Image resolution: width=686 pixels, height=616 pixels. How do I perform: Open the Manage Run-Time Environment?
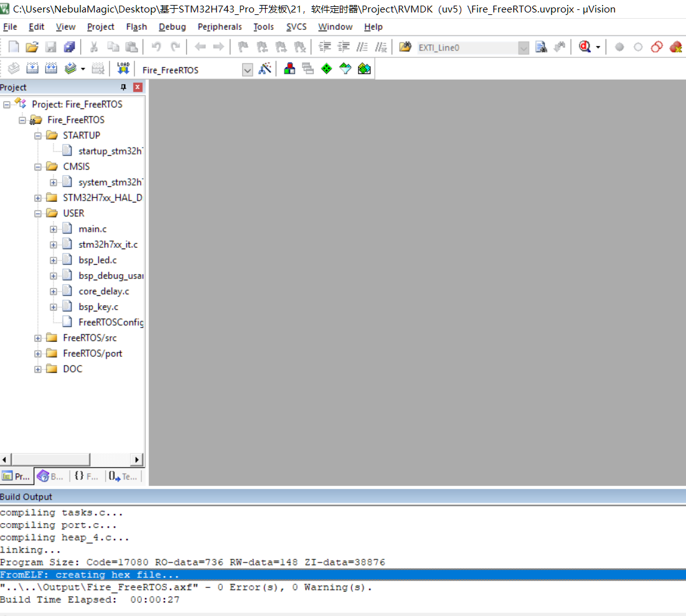point(326,69)
